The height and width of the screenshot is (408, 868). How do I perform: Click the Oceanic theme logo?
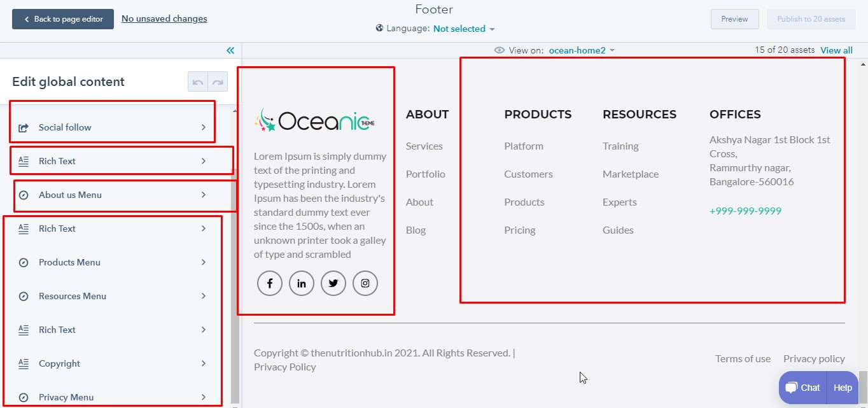pos(314,120)
